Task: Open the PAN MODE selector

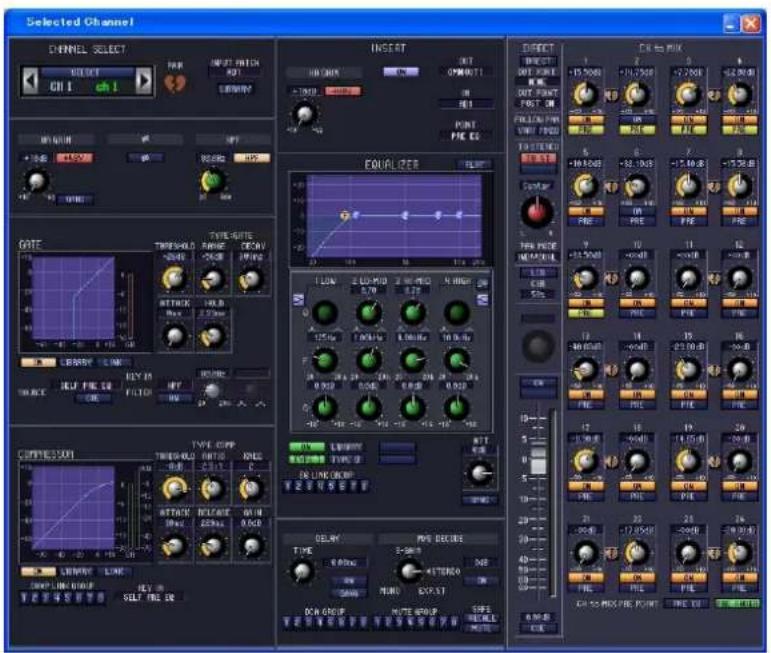Action: 538,257
